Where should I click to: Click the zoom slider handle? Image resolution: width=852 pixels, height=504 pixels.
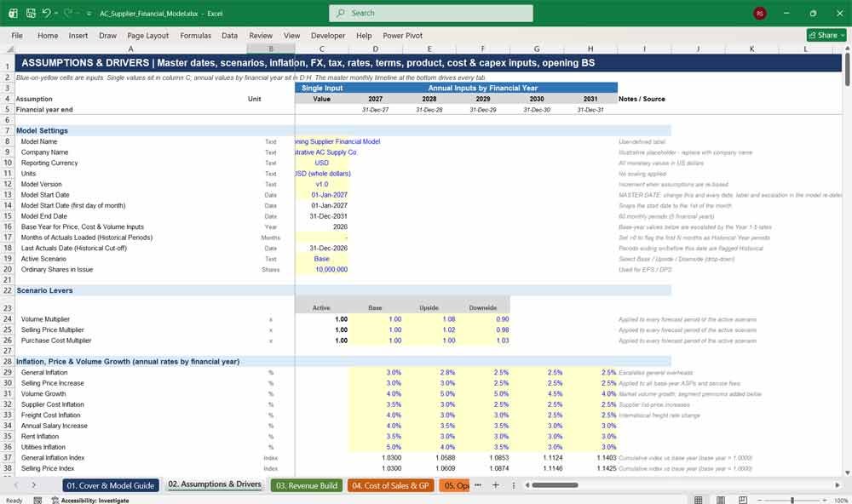pos(792,500)
